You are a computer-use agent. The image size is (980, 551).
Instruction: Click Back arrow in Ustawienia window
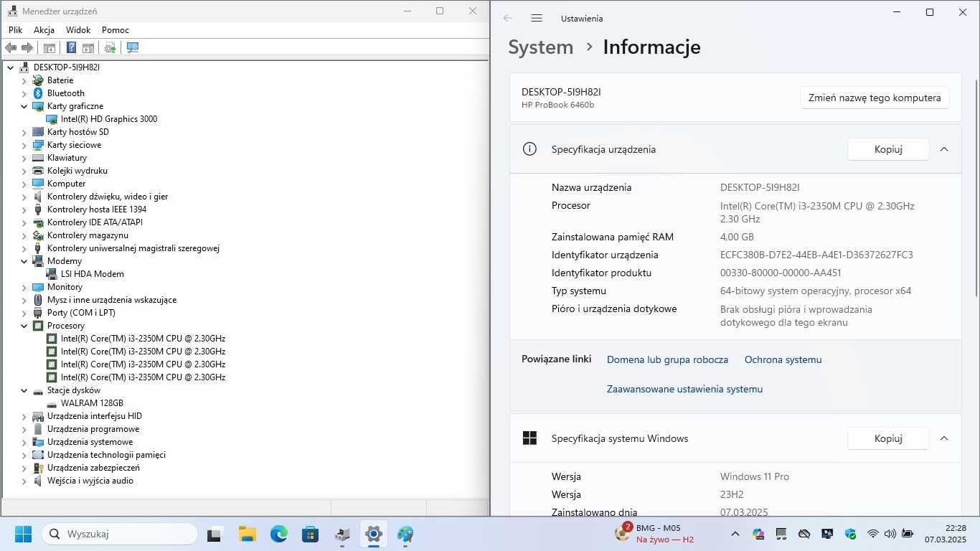[508, 18]
